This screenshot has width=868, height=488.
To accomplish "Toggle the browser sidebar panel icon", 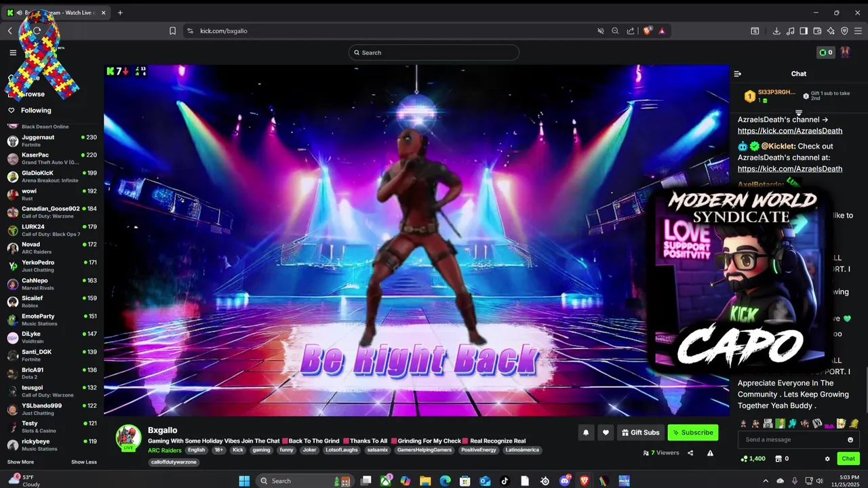I will (804, 30).
